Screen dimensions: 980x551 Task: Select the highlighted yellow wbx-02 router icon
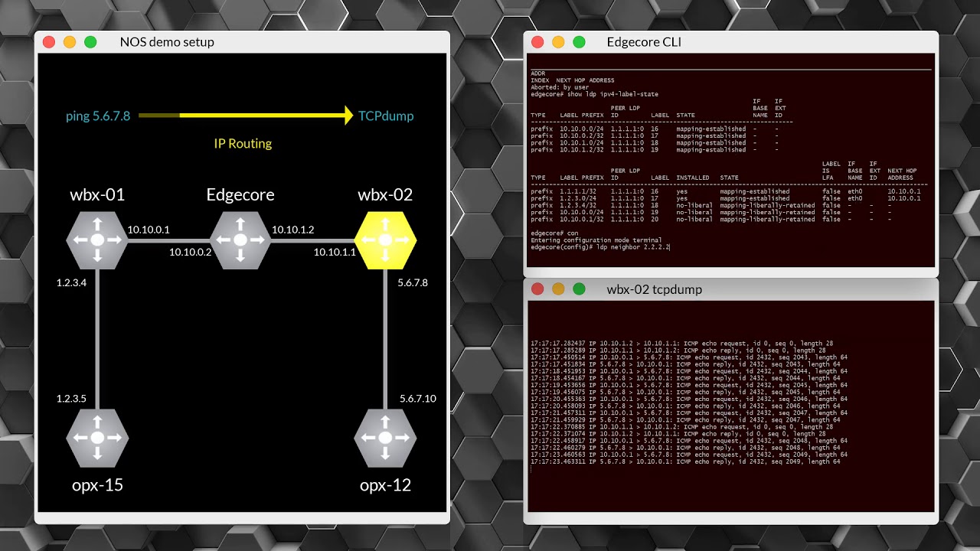pos(385,240)
